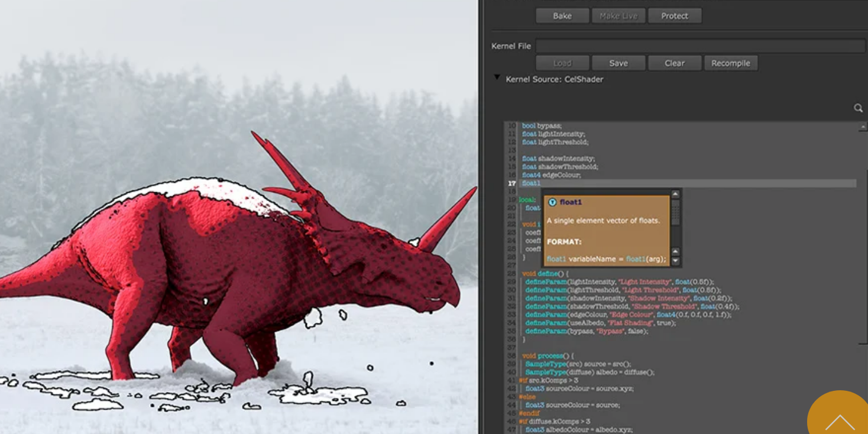Click the float1 type icon in the tooltip
The height and width of the screenshot is (434, 868).
pos(552,202)
